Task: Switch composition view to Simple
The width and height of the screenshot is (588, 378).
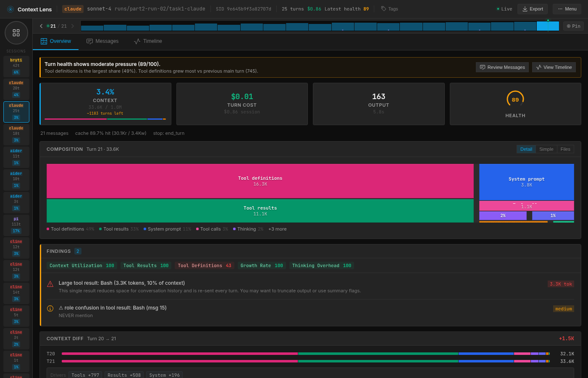Action: click(x=546, y=149)
